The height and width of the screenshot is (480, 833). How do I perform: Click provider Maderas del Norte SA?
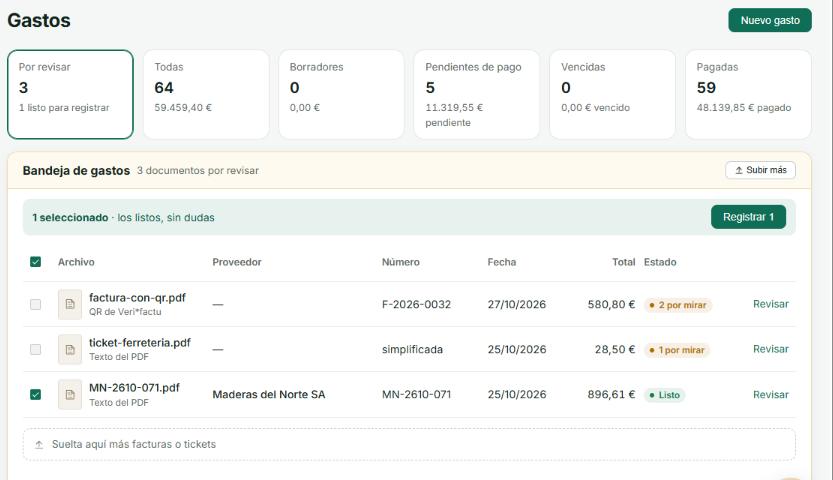click(x=269, y=395)
